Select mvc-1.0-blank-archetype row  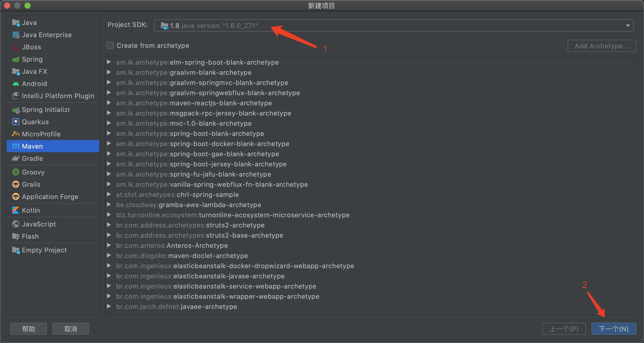click(x=371, y=123)
